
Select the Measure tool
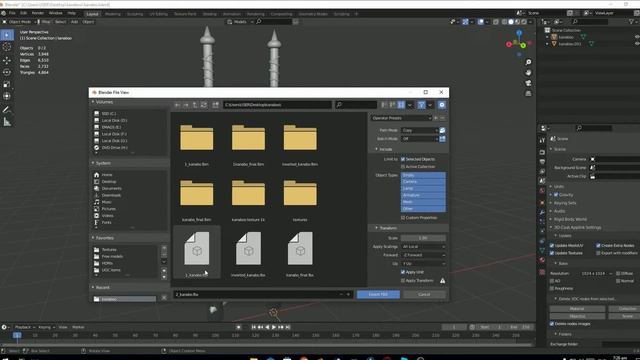click(7, 122)
